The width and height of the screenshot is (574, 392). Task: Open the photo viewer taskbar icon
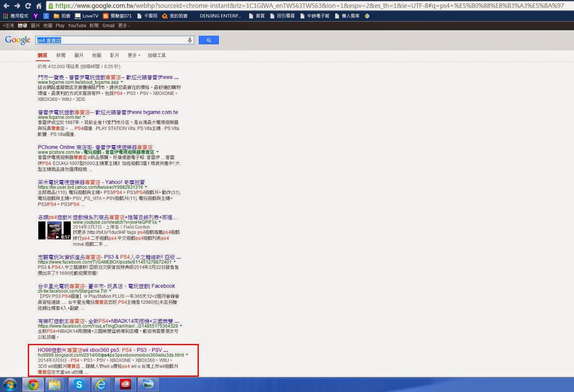148,385
